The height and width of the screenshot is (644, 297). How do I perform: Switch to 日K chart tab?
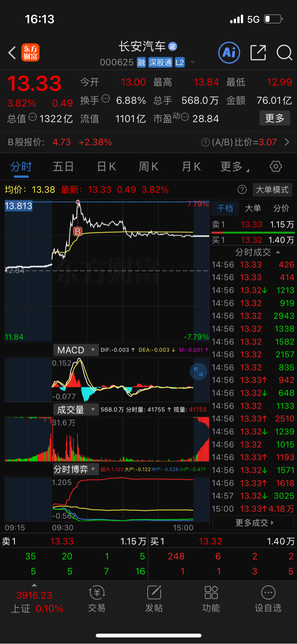pyautogui.click(x=106, y=167)
